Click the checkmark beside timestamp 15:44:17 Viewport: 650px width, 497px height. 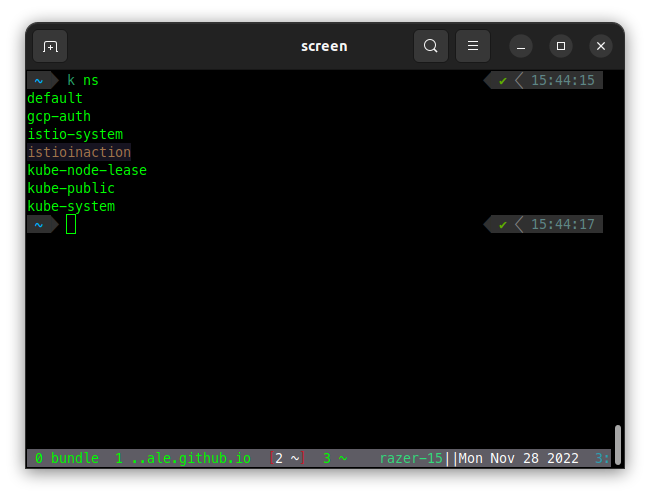(503, 225)
